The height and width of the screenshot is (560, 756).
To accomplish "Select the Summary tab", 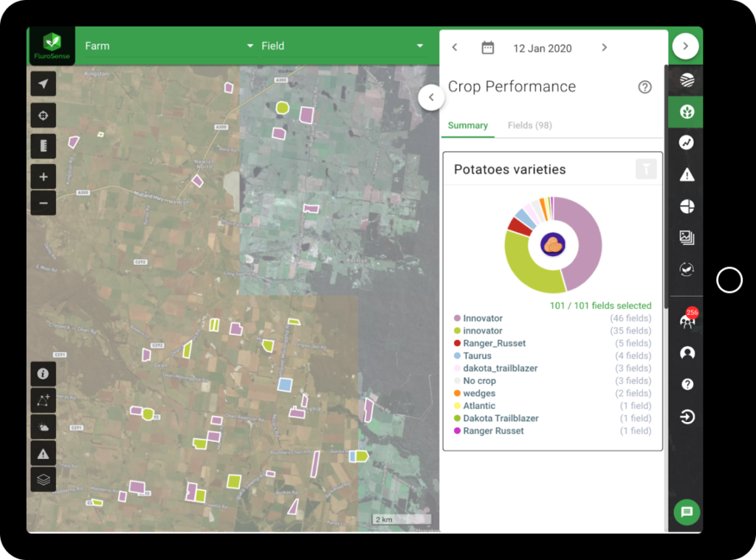I will pos(467,125).
